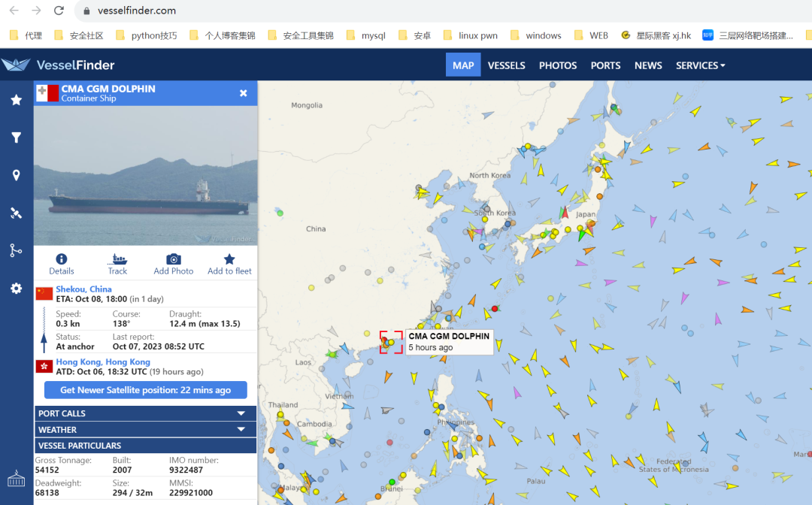Screen dimensions: 812x505
Task: Close the CMA CGM DOLPHIN panel
Action: click(244, 93)
